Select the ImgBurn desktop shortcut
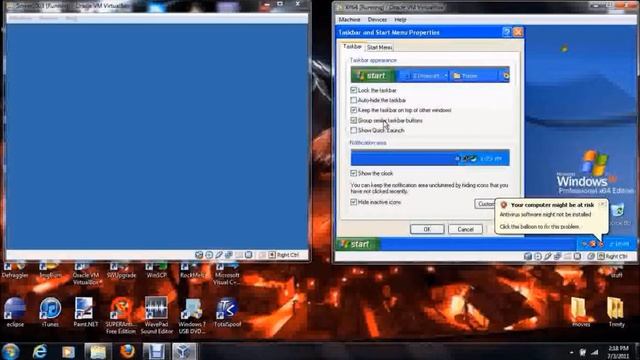The width and height of the screenshot is (640, 360). 50,271
